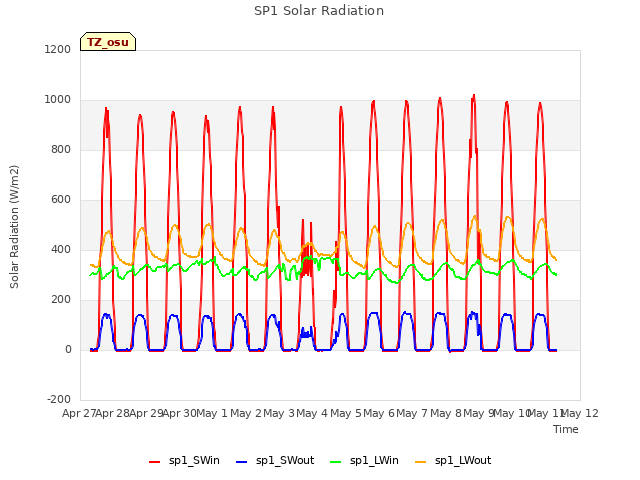Screen dimensions: 640x480
Task: Click the -200 y-axis label
Action: (x=59, y=399)
